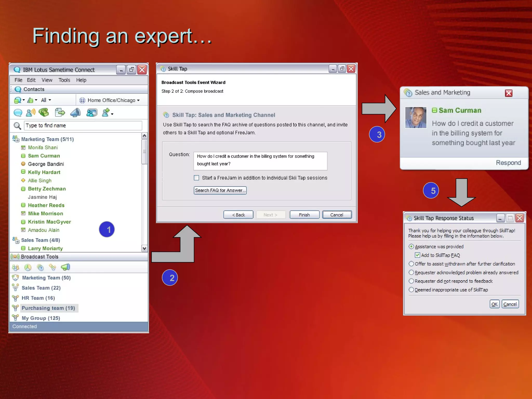Click the new community star icon
The height and width of the screenshot is (399, 532).
coord(52,267)
